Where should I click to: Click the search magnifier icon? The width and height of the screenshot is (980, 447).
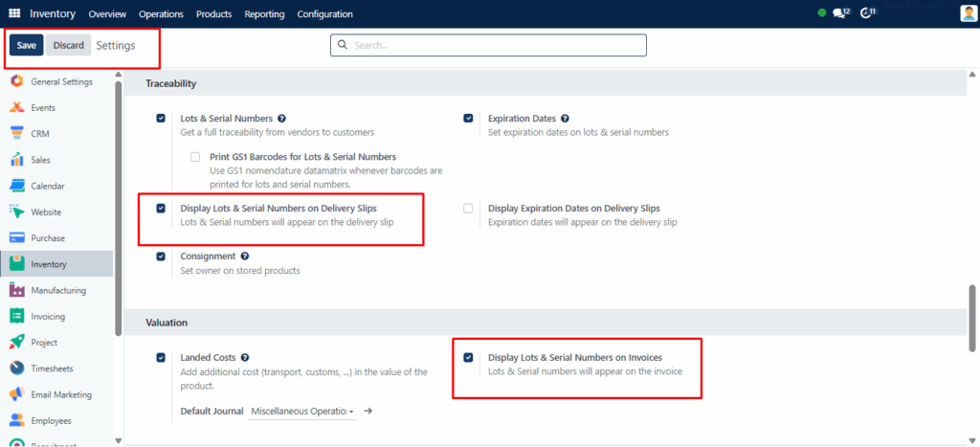point(342,45)
